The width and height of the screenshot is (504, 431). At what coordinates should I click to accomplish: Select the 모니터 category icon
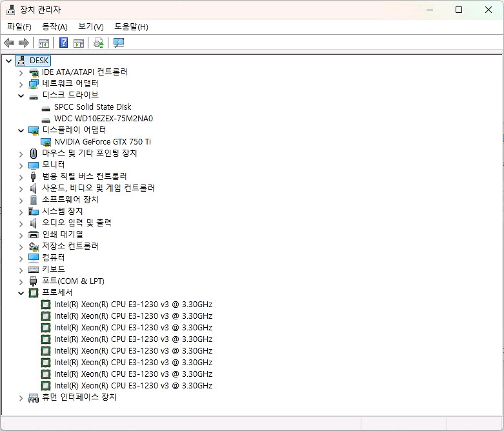[x=34, y=165]
